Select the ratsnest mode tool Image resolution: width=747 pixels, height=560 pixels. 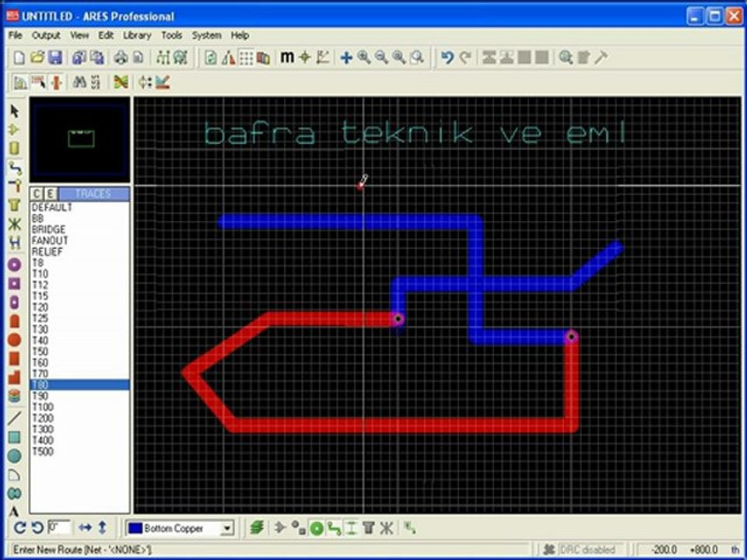click(x=14, y=224)
